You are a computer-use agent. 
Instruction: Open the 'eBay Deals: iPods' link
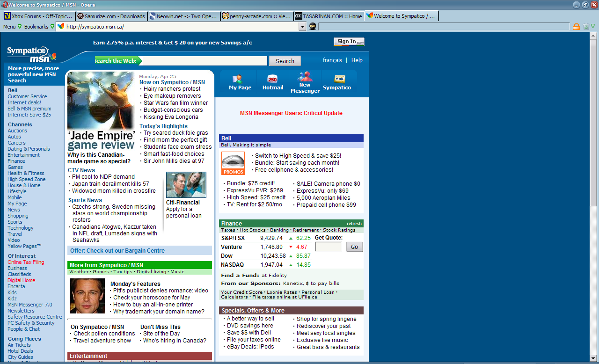pos(250,347)
